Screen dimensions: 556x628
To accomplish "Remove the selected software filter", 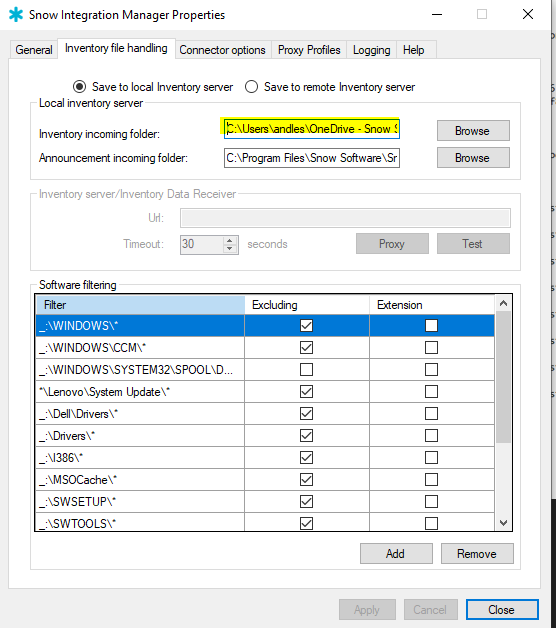I will pos(477,554).
